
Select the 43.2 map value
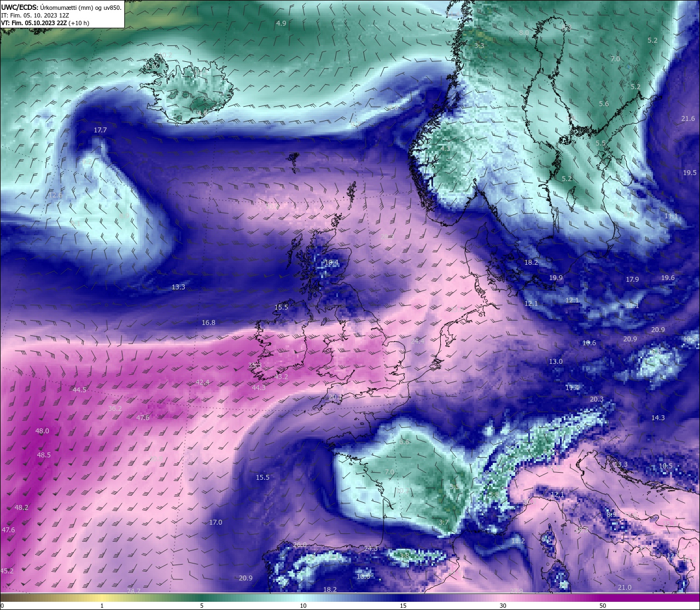281,377
